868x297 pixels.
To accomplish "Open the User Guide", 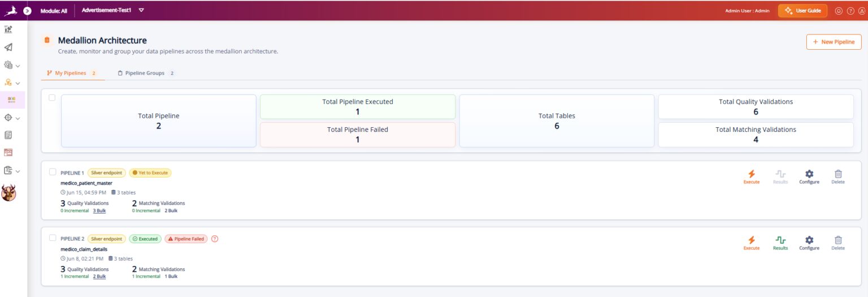I will pos(802,11).
